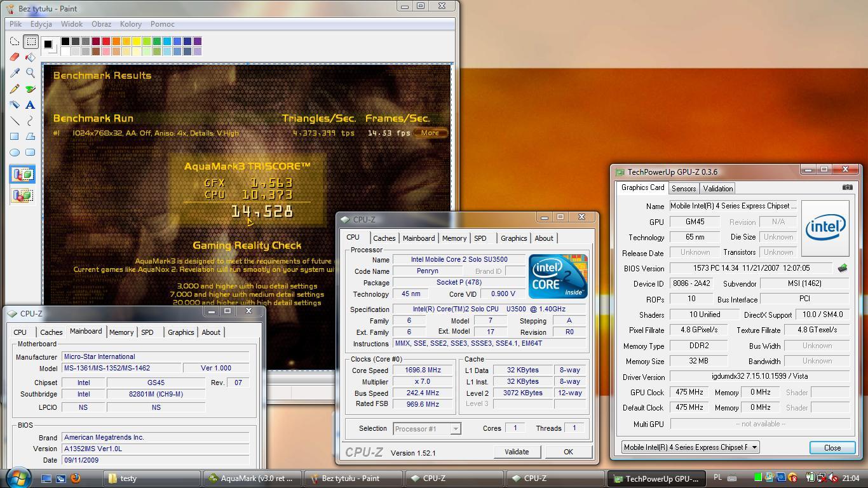
Task: Choose the Ellipse tool in Paint
Action: [x=15, y=152]
